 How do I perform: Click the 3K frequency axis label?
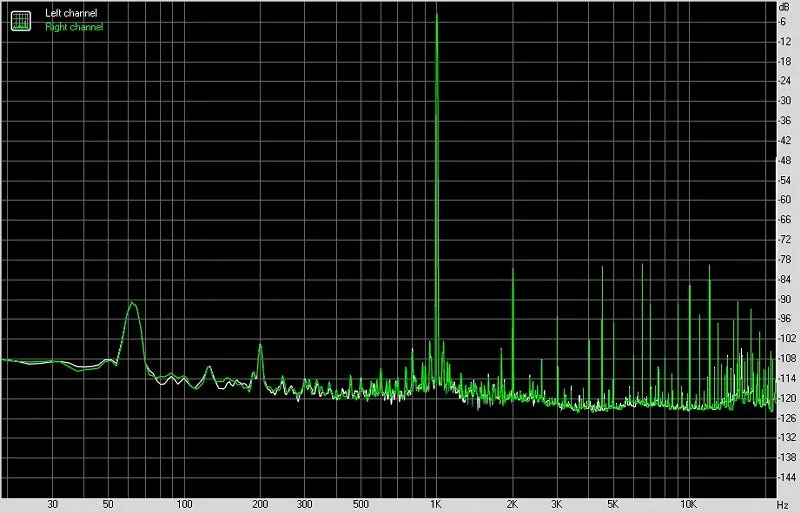click(x=557, y=504)
